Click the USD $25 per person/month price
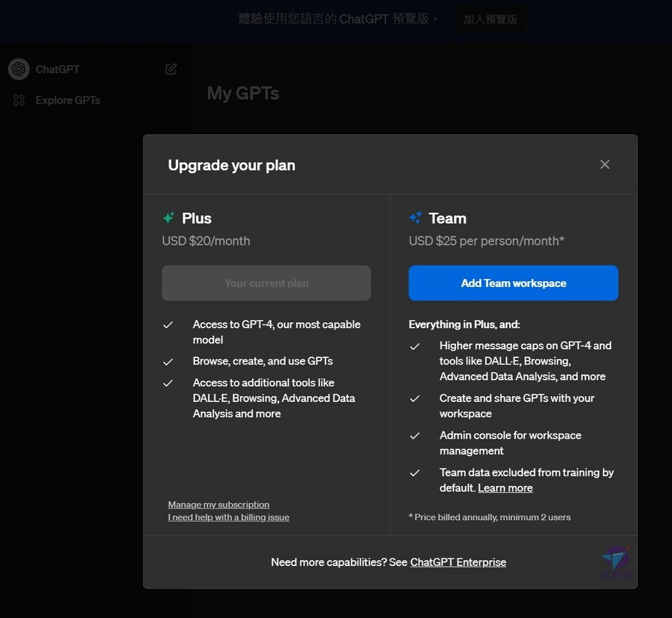This screenshot has height=618, width=672. pyautogui.click(x=486, y=241)
